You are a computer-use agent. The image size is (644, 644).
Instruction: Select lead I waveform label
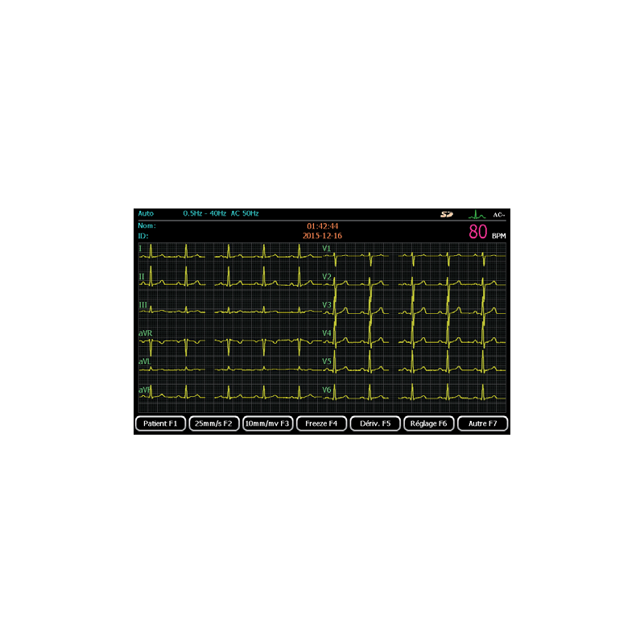[140, 249]
